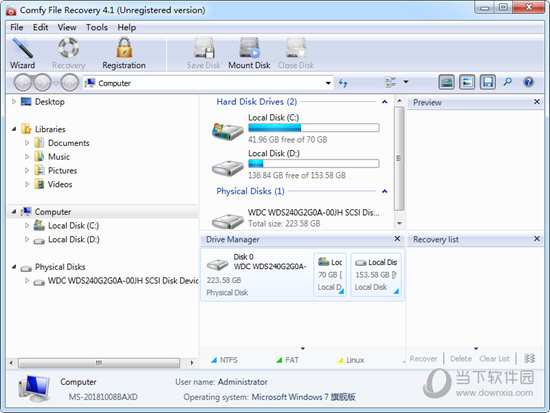Screen dimensions: 550x413
Task: Open the Tools menu
Action: click(x=97, y=27)
